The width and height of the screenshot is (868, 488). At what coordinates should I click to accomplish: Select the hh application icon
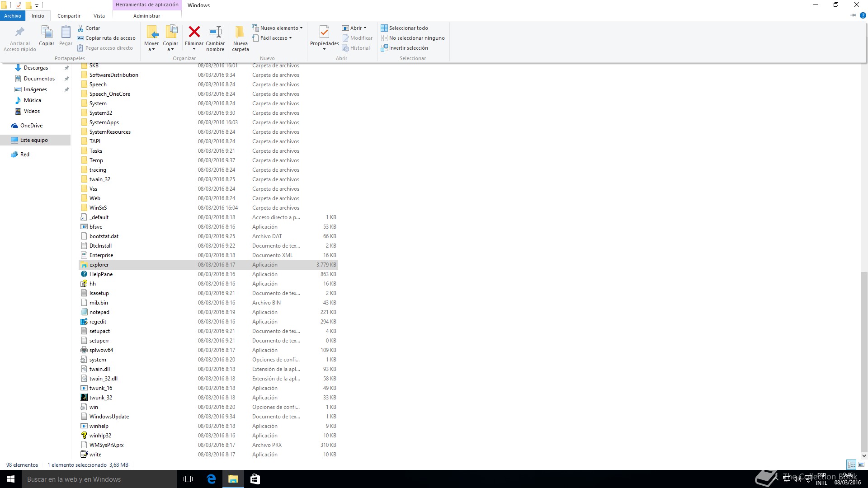click(84, 284)
